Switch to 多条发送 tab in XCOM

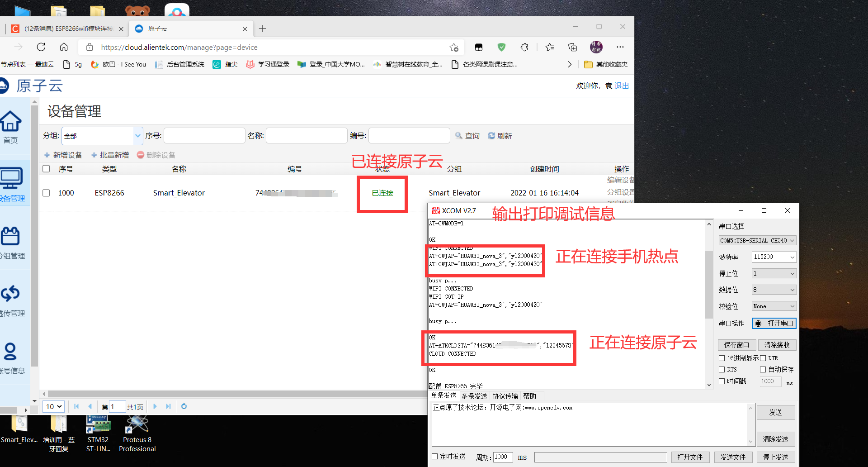474,396
